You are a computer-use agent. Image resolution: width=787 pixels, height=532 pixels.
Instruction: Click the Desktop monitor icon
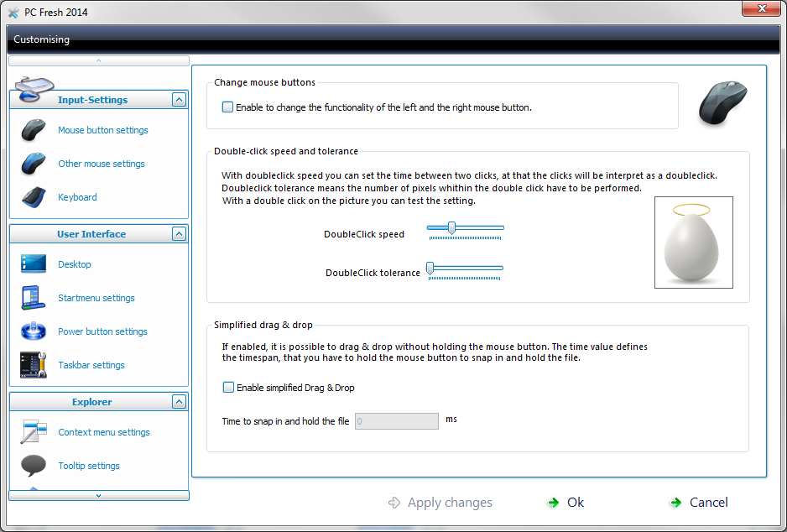[x=34, y=264]
